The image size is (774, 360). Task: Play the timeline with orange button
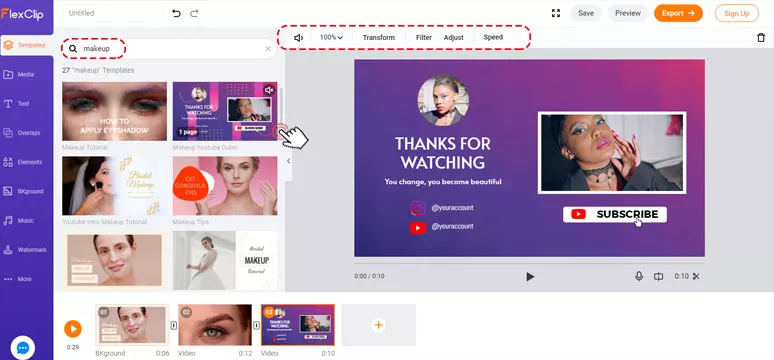click(73, 328)
